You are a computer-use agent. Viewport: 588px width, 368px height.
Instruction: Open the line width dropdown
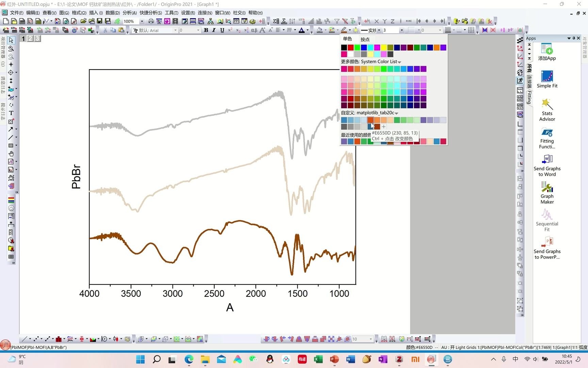click(402, 30)
